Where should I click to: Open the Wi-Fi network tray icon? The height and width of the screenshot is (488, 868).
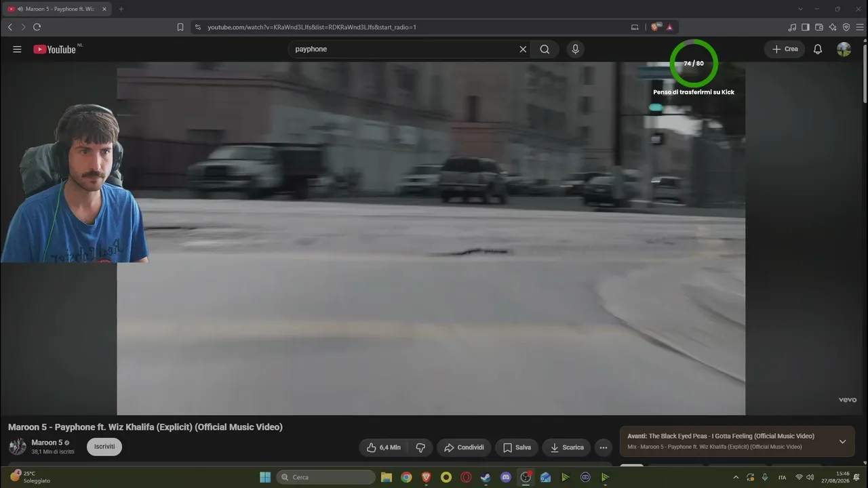(x=799, y=477)
